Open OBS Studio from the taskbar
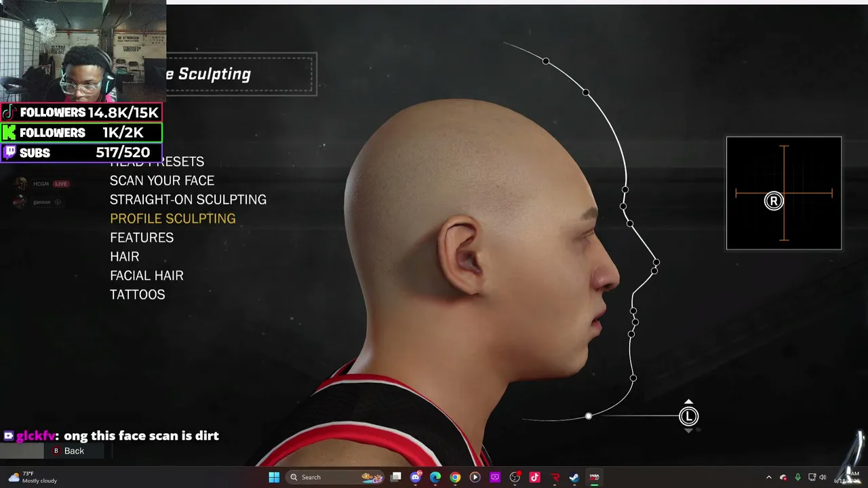Image resolution: width=868 pixels, height=488 pixels. [x=515, y=477]
